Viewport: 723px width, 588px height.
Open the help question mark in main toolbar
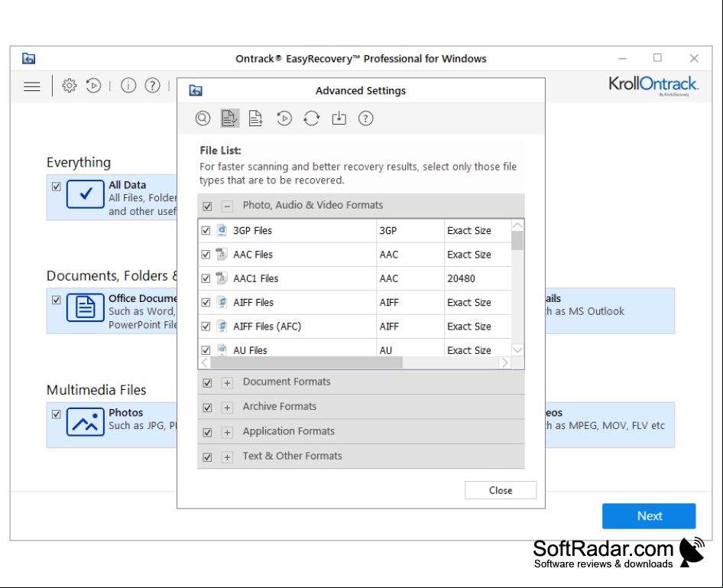pos(153,86)
